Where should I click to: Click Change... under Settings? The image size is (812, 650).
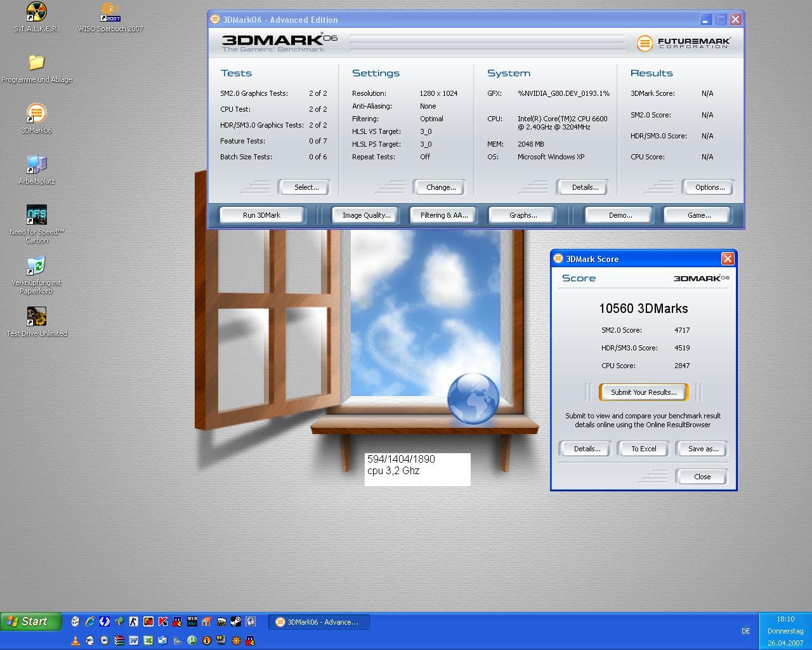(x=441, y=187)
